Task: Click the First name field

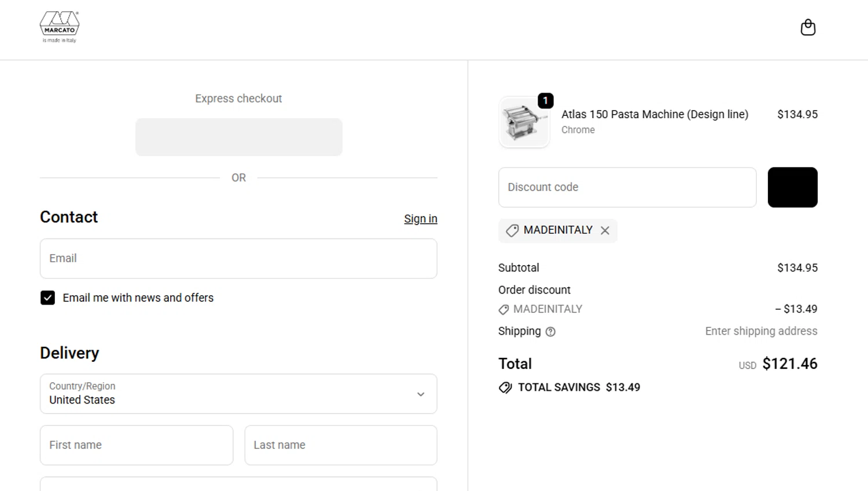Action: point(137,445)
